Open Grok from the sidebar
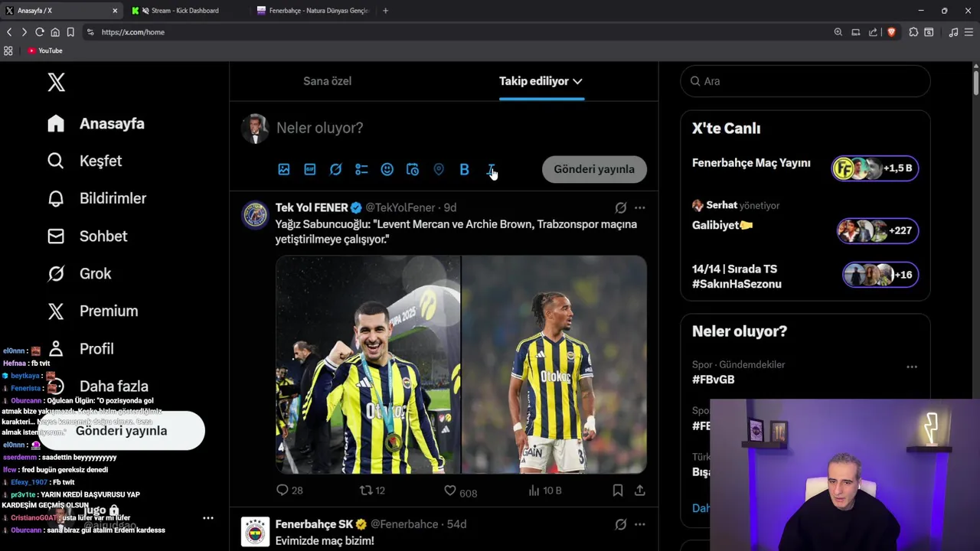980x551 pixels. [80, 274]
